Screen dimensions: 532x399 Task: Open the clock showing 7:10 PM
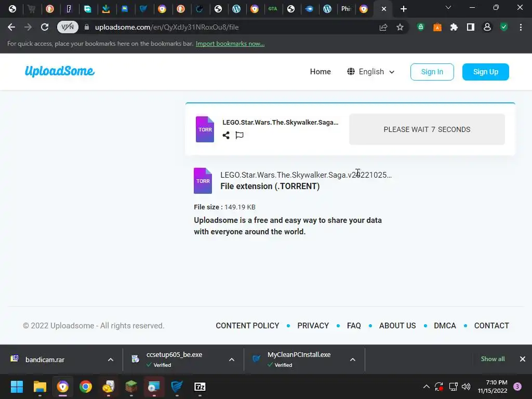493,387
